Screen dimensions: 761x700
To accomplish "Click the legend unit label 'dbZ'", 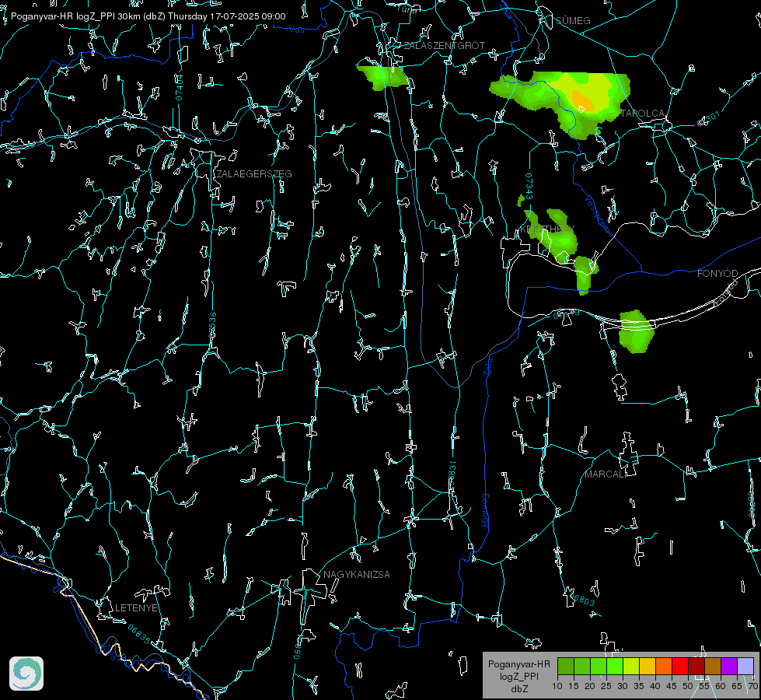I will pos(519,689).
